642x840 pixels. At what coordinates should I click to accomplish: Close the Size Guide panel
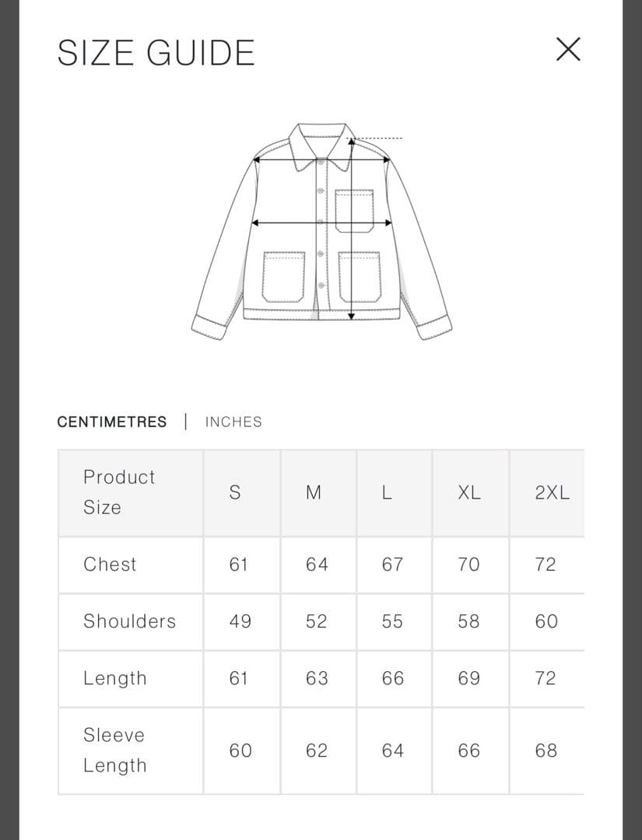[568, 50]
